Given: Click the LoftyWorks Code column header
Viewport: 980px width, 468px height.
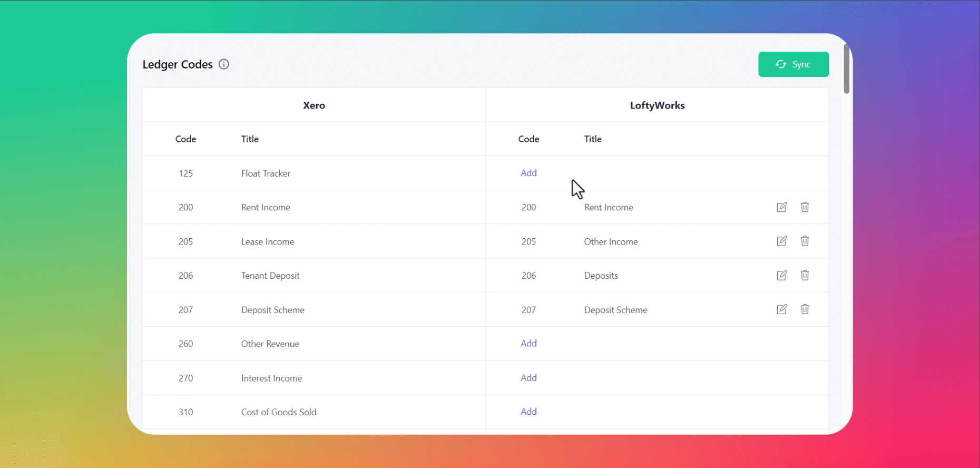Looking at the screenshot, I should click(x=528, y=139).
